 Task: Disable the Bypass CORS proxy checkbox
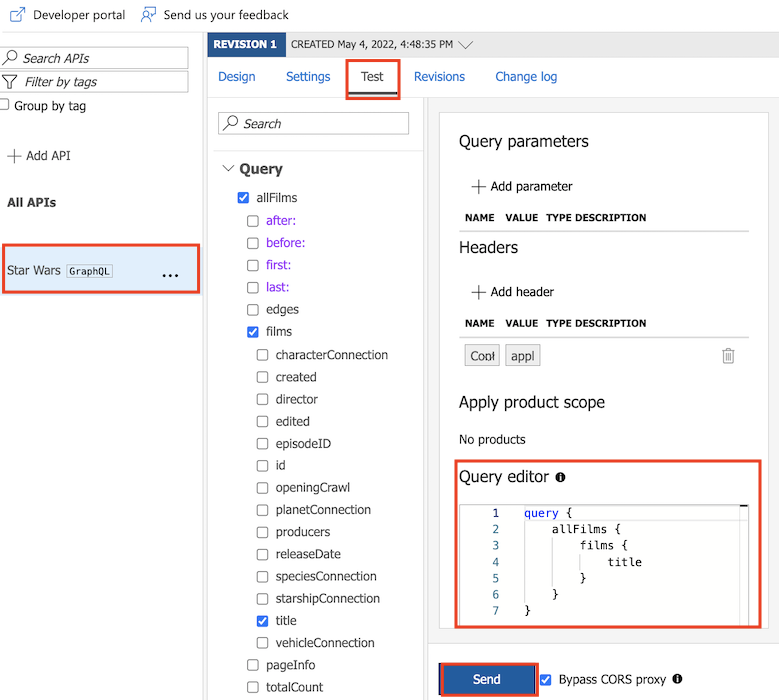545,680
